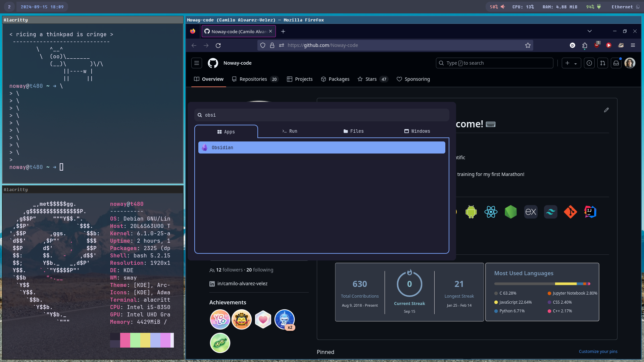Viewport: 644px width, 362px height.
Task: Switch to the Files tab in the launcher
Action: [353, 131]
